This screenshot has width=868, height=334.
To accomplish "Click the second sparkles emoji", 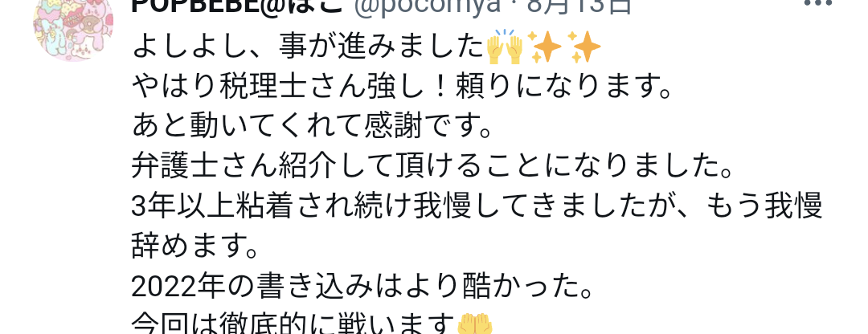I will [x=583, y=47].
